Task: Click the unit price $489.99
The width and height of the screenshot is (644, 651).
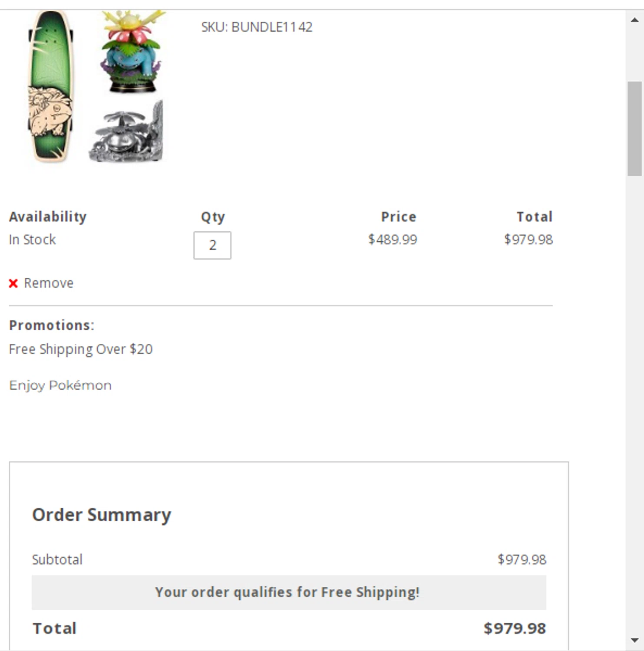Action: tap(393, 240)
